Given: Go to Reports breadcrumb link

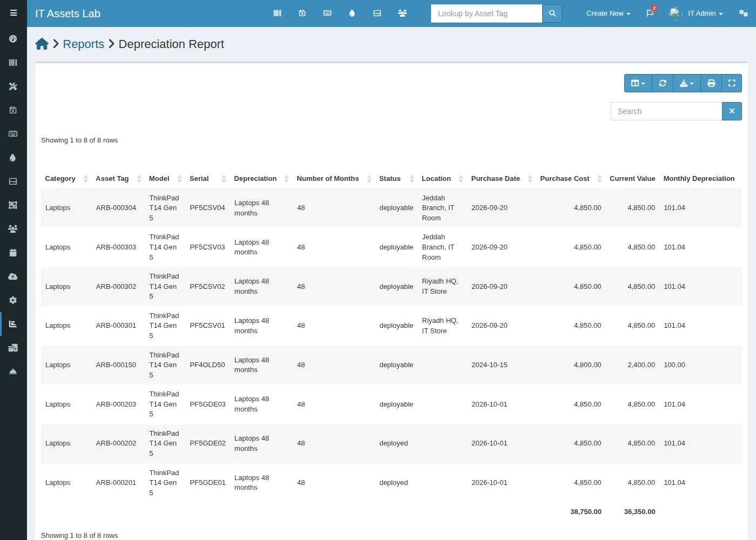Looking at the screenshot, I should tap(84, 44).
